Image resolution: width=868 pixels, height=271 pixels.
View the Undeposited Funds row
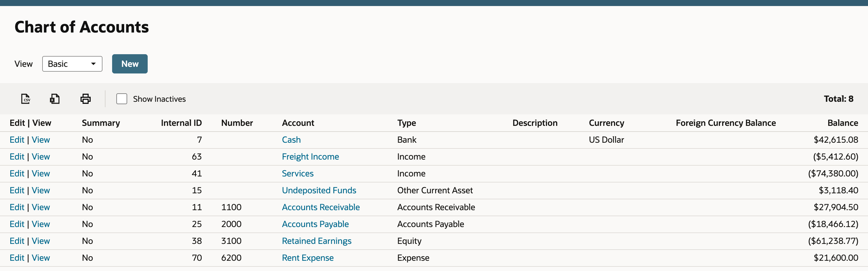click(x=41, y=190)
